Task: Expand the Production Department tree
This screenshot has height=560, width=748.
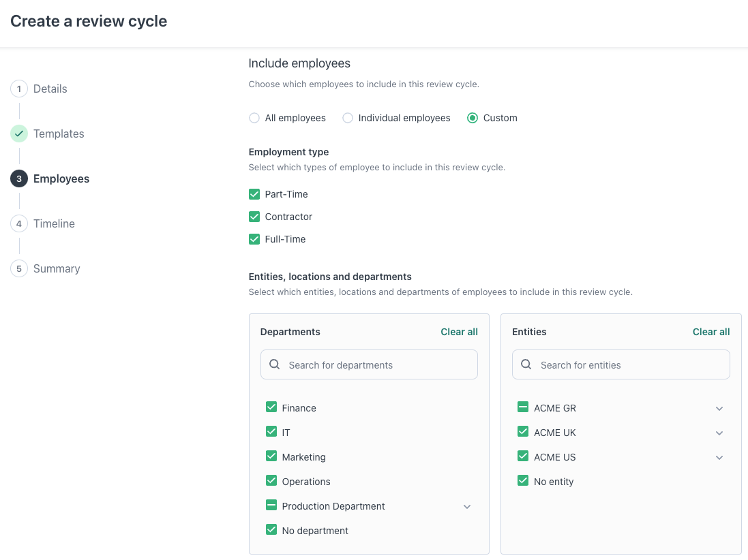Action: point(467,506)
